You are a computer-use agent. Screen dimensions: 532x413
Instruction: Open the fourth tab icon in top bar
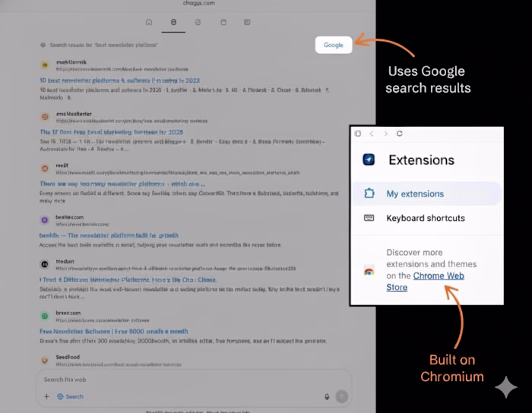tap(223, 22)
